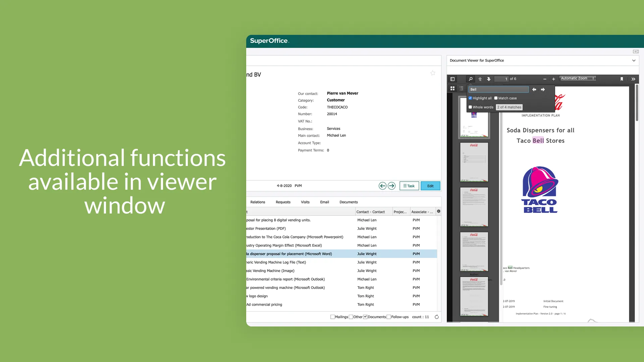Show document outline with the list icon
Screen dimensions: 644x362
461,88
